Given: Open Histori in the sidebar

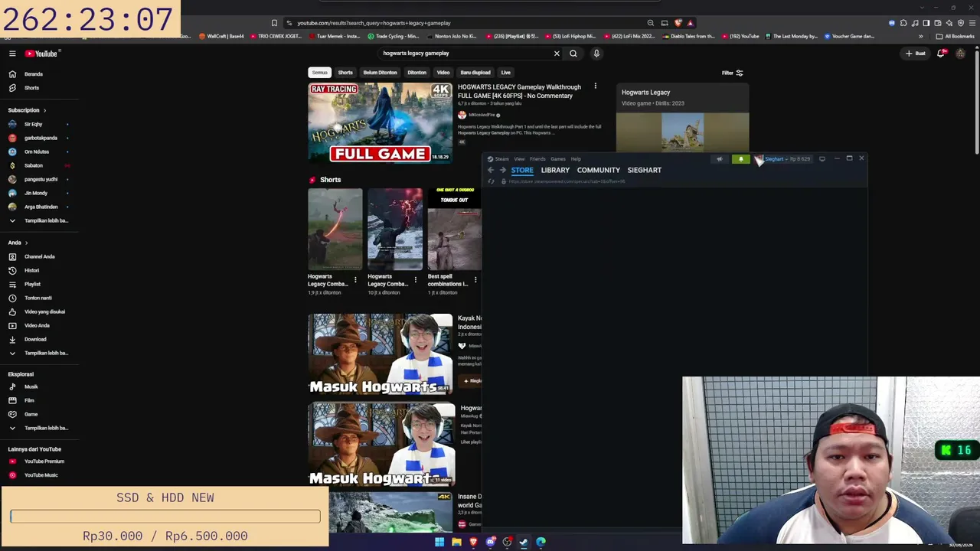Looking at the screenshot, I should pos(31,270).
